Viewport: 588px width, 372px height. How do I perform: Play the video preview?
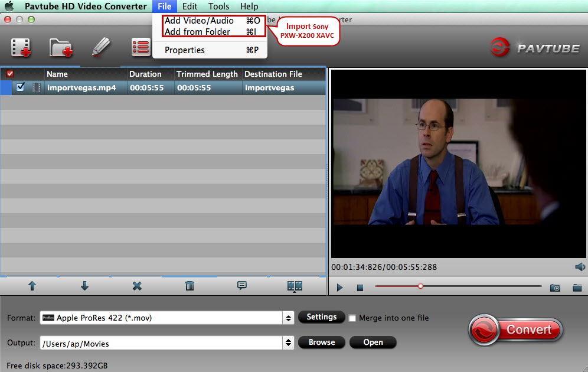click(x=339, y=288)
